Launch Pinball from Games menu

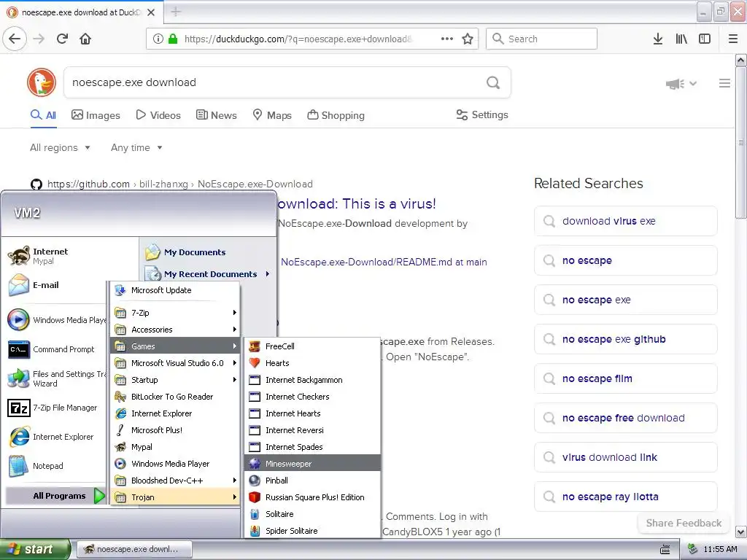(x=312, y=480)
